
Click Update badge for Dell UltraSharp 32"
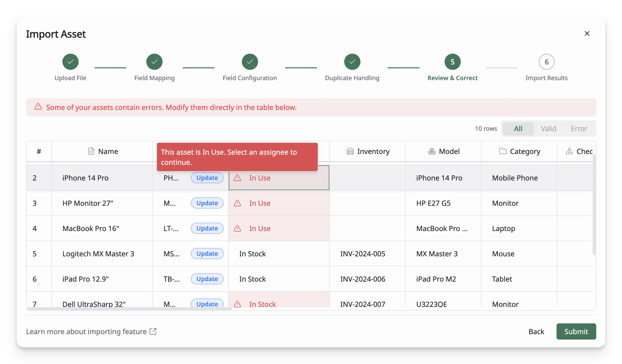pyautogui.click(x=207, y=303)
